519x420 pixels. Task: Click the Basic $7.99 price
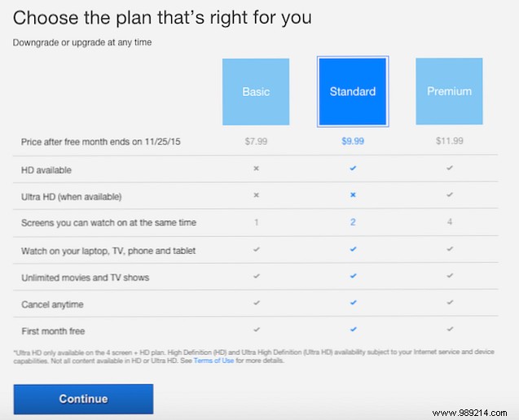tap(256, 142)
